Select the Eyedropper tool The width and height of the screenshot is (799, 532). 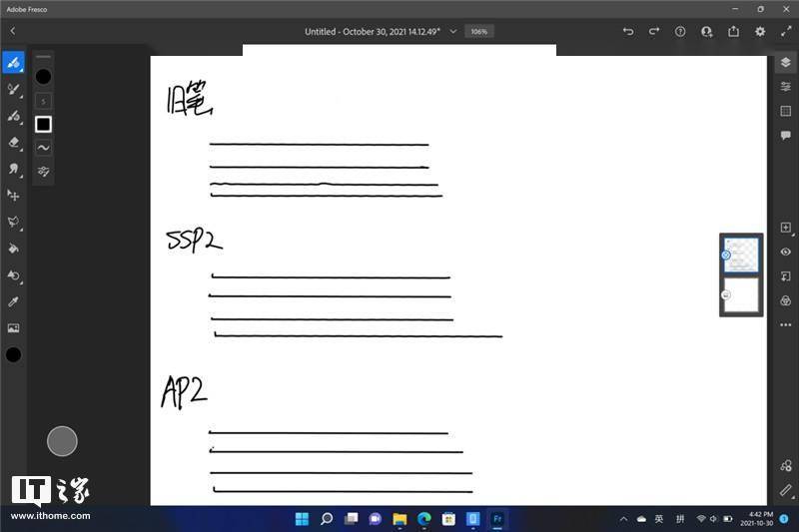(x=13, y=301)
